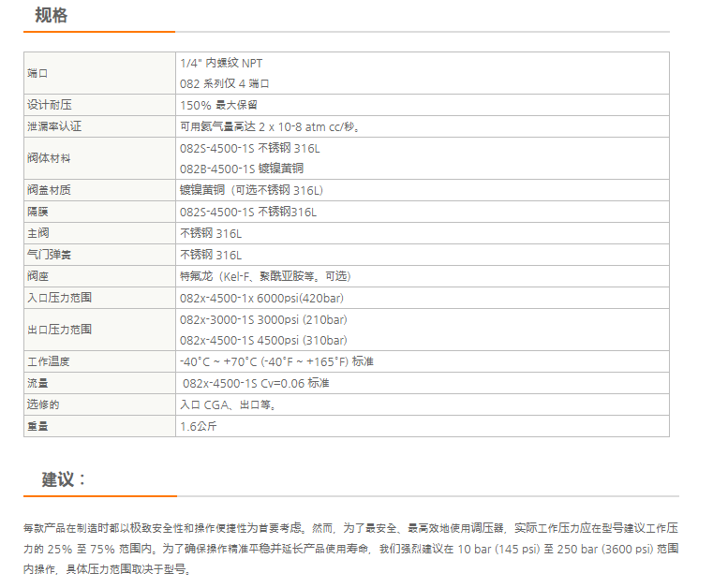The height and width of the screenshot is (588, 713).
Task: Click the 150% 最大保留 value cell
Action: [x=218, y=105]
